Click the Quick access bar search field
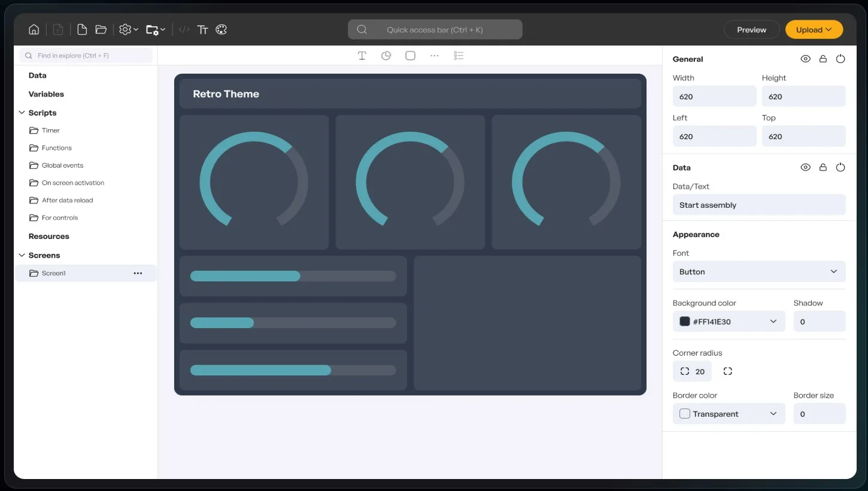 tap(435, 29)
